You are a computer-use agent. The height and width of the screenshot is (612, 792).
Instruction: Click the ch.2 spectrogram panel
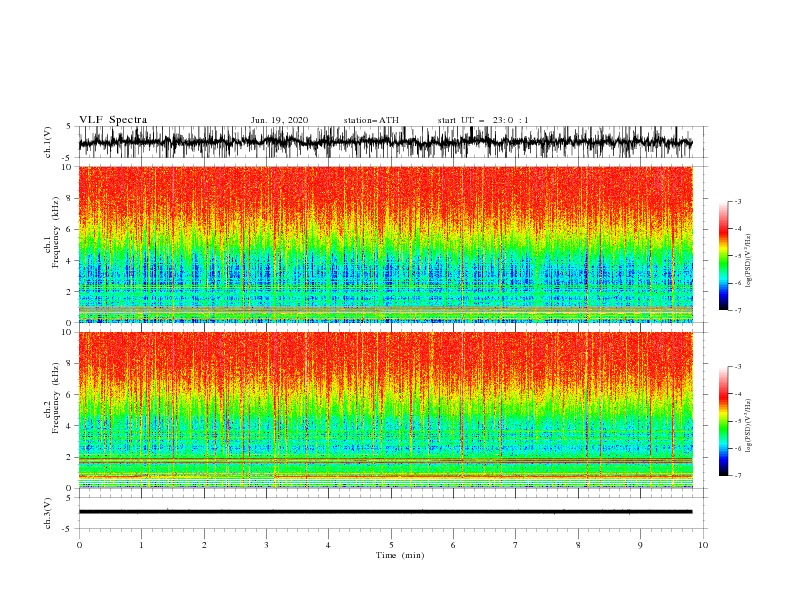tap(385, 410)
